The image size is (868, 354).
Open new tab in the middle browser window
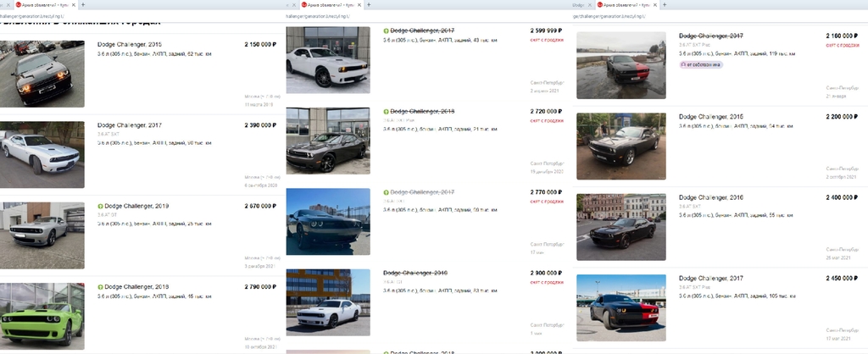(369, 4)
